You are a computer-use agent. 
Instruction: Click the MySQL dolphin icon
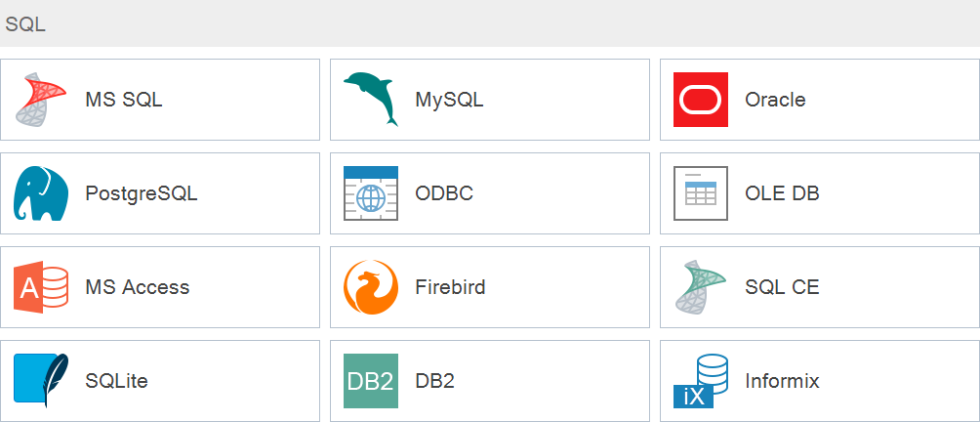point(371,100)
